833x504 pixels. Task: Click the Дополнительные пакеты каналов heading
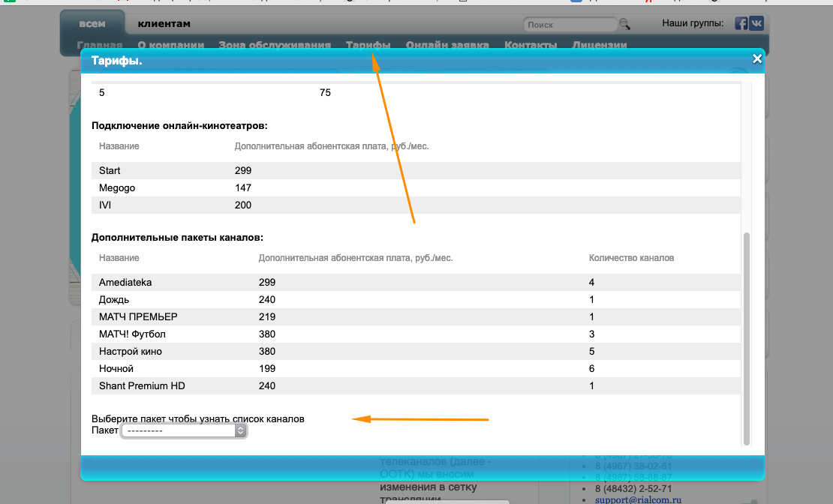pyautogui.click(x=177, y=238)
